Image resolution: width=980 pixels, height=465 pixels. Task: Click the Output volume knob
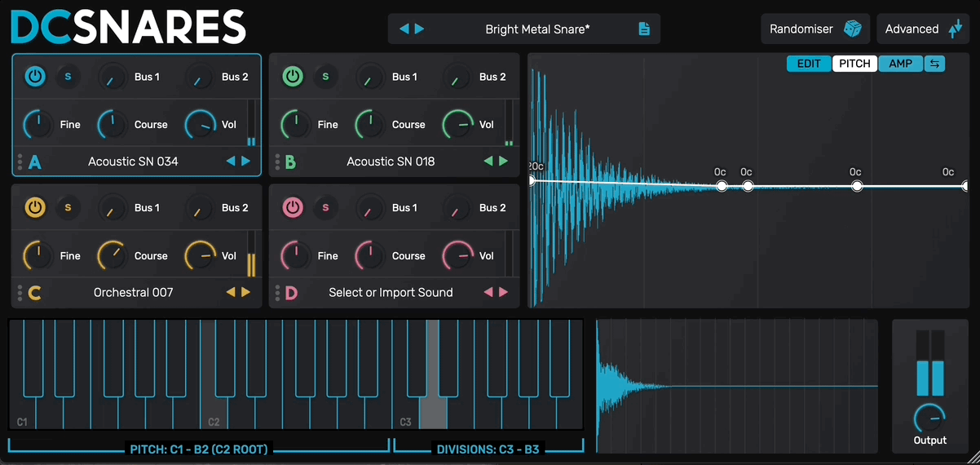(x=929, y=418)
